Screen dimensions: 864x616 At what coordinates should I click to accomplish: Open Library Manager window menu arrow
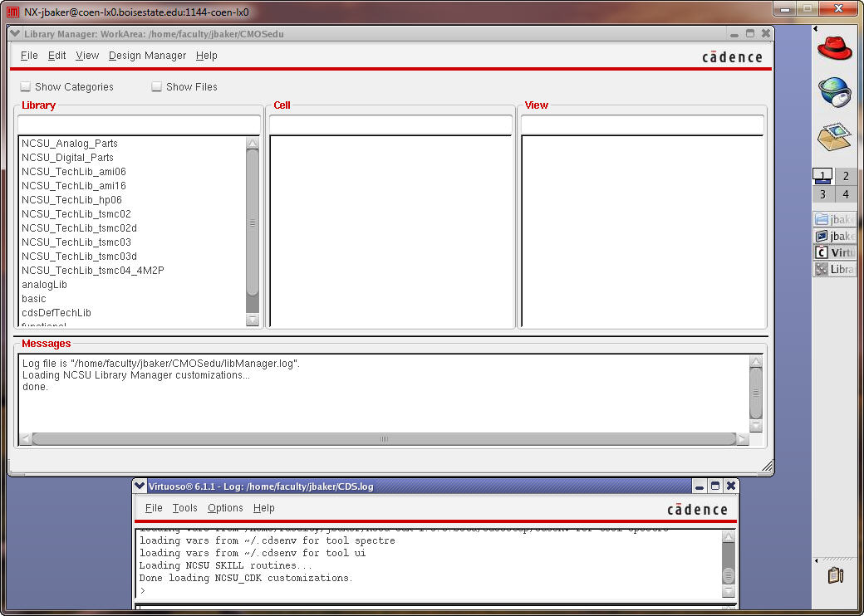point(15,34)
